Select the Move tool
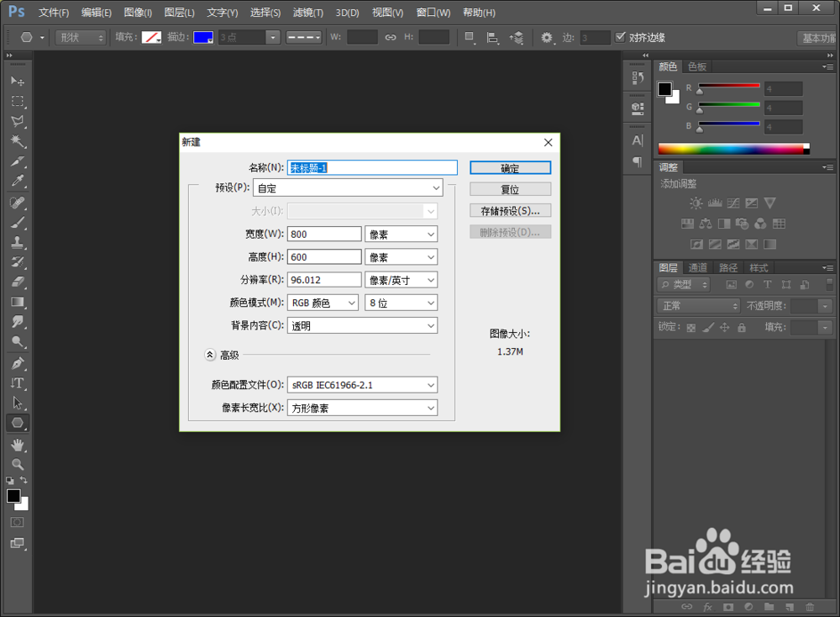 (x=17, y=81)
